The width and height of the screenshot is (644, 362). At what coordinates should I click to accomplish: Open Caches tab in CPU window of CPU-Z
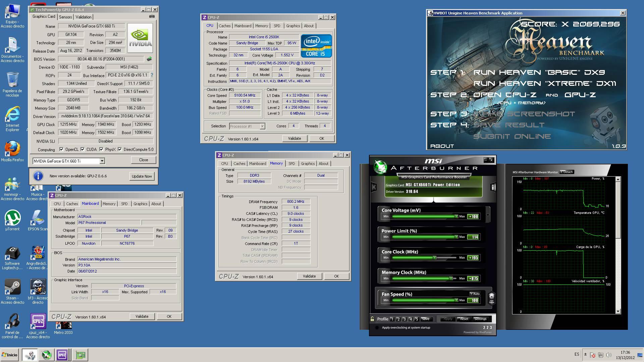pyautogui.click(x=225, y=26)
